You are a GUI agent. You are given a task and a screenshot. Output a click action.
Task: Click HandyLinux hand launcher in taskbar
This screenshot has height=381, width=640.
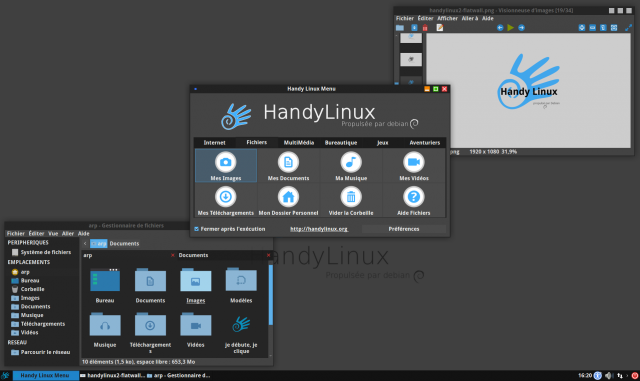click(x=5, y=376)
